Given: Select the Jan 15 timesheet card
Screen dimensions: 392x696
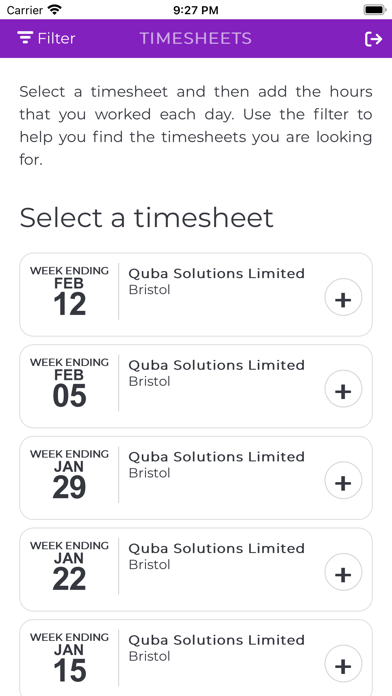Looking at the screenshot, I should (x=196, y=658).
